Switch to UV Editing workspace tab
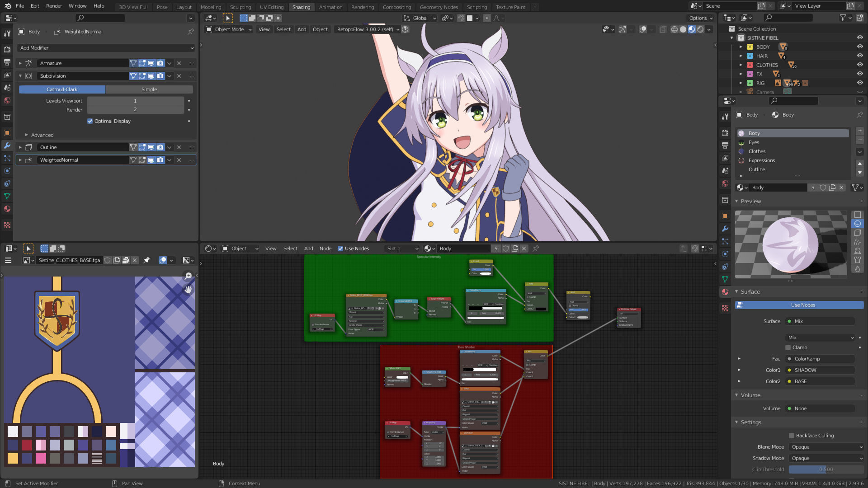This screenshot has width=868, height=488. tap(272, 7)
